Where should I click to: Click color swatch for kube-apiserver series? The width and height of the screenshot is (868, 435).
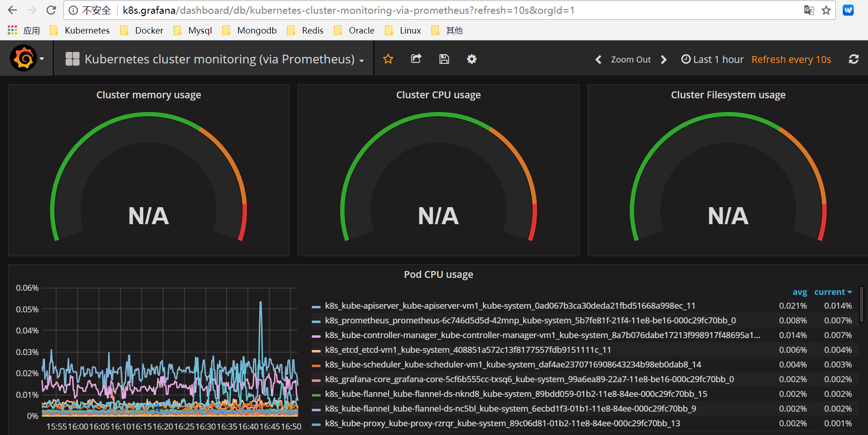pyautogui.click(x=316, y=306)
